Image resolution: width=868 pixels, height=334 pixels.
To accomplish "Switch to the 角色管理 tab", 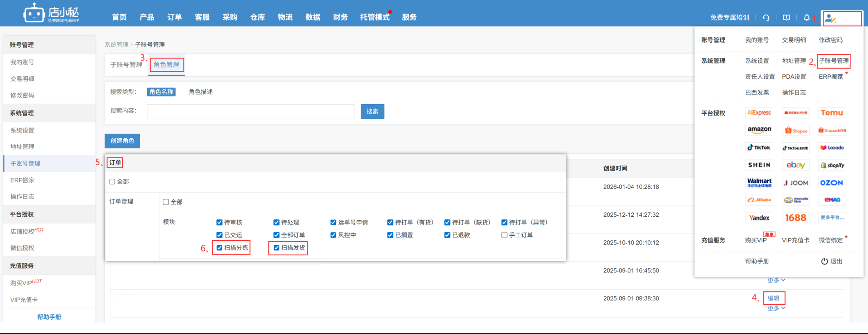I will (x=166, y=65).
